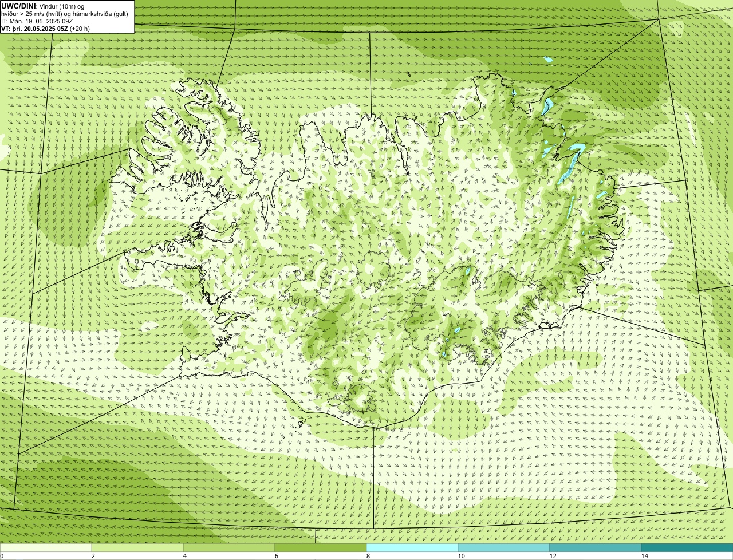This screenshot has height=560, width=733.
Task: Click the "VT: þri. 20.05.2025 05Z (+20 h)" line
Action: pyautogui.click(x=46, y=29)
